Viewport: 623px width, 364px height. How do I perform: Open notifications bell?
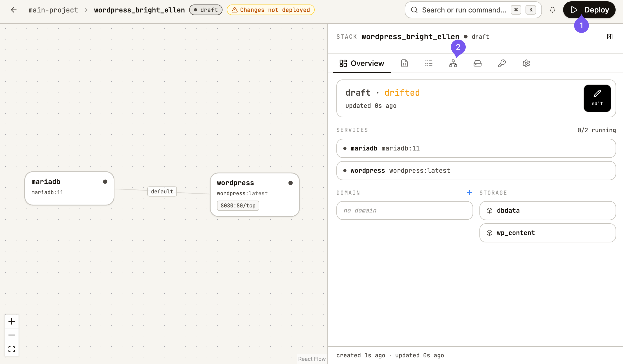pos(553,10)
